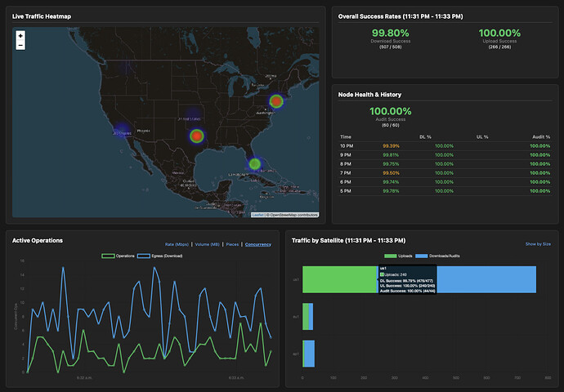
Task: Zoom out on the traffic heatmap
Action: [x=20, y=47]
